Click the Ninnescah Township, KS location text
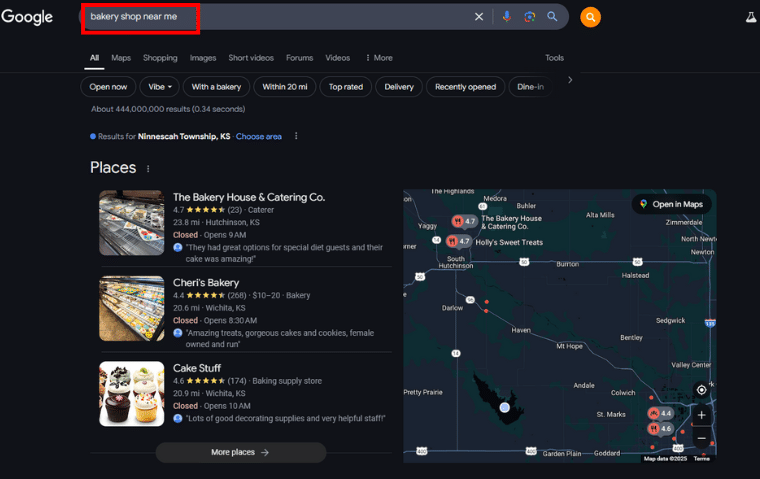The height and width of the screenshot is (479, 760). pos(184,137)
